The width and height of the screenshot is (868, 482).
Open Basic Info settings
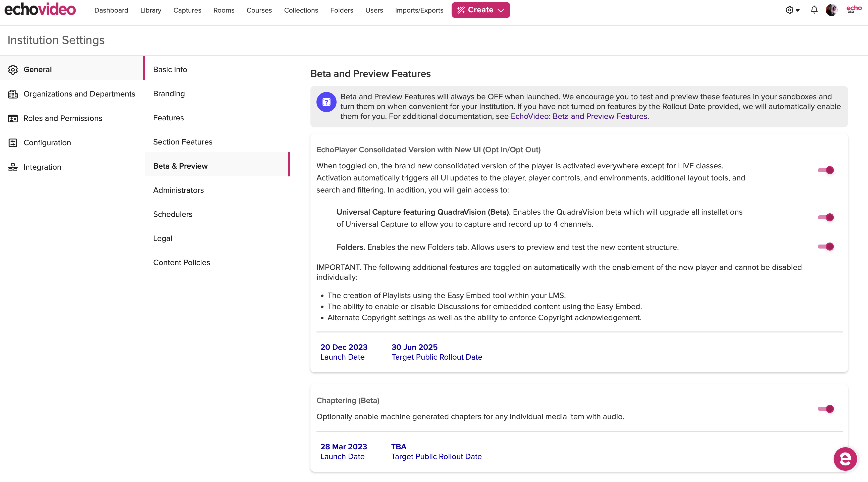(x=217, y=69)
